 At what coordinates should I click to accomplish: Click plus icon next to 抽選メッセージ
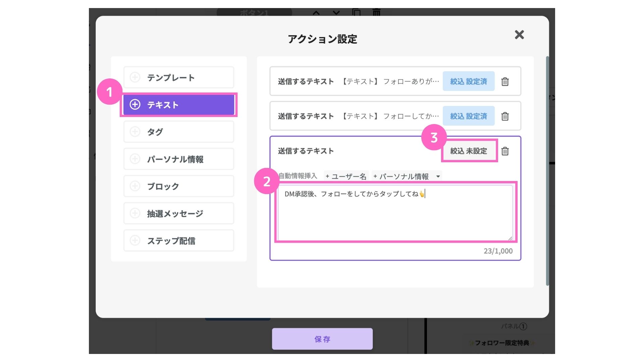[x=135, y=213]
